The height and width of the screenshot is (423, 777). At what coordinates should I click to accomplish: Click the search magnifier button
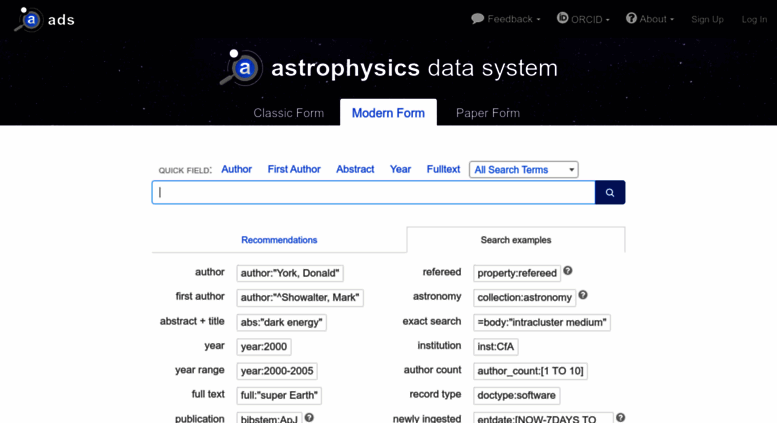pyautogui.click(x=610, y=192)
